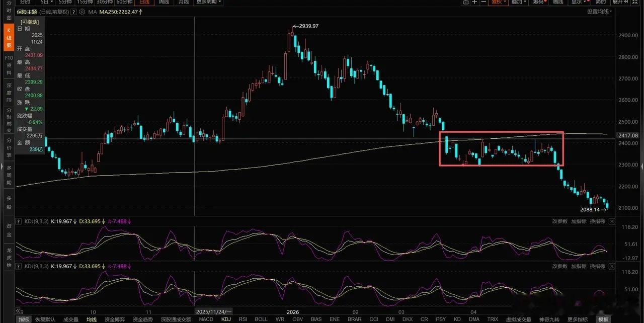Zoom out chart with the minus icon
The height and width of the screenshot is (323, 644).
(x=484, y=2)
